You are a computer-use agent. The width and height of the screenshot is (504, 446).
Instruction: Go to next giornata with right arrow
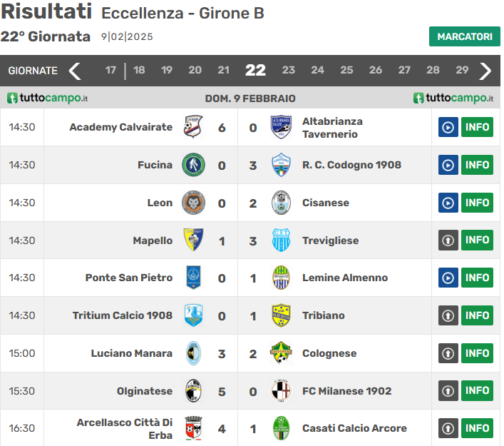pos(485,71)
